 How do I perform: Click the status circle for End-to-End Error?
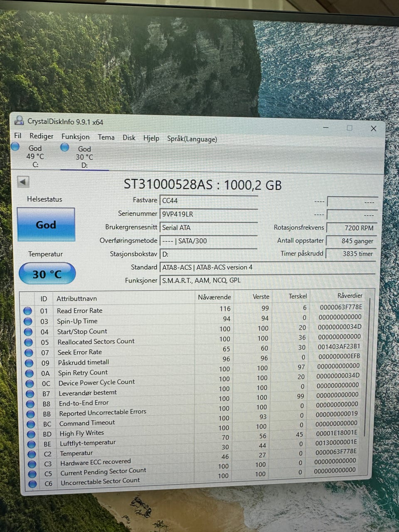[x=30, y=404]
